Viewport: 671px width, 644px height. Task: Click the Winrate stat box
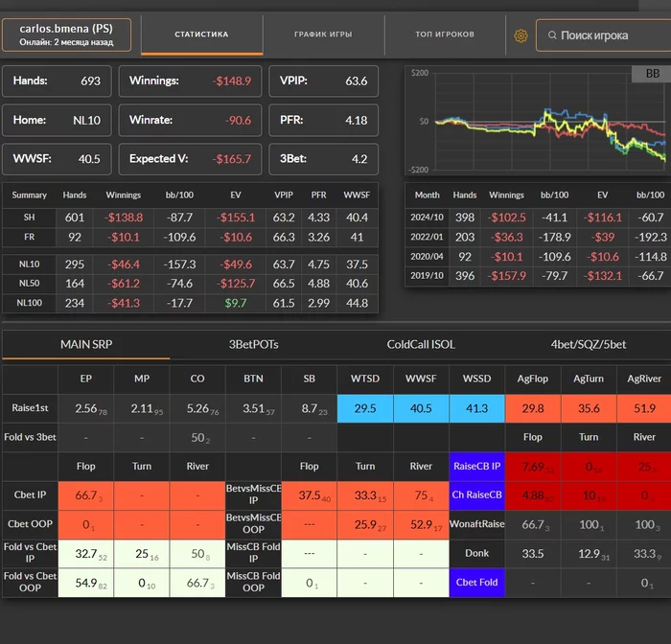[x=190, y=120]
